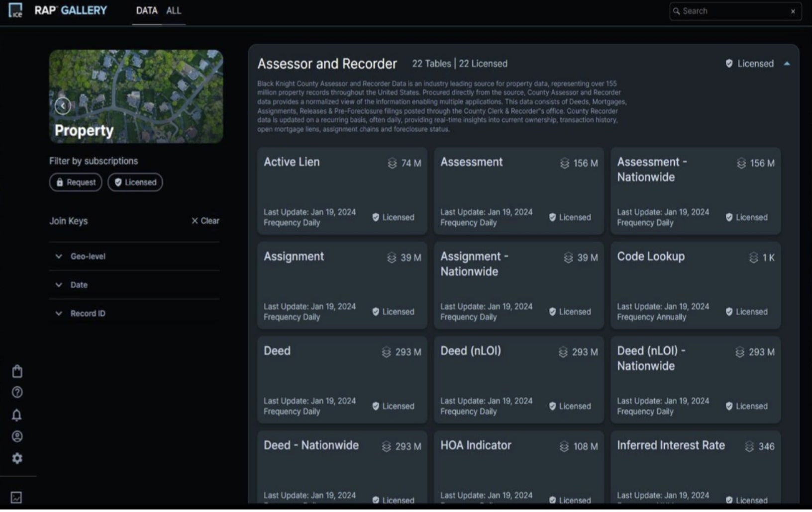The height and width of the screenshot is (512, 812).
Task: Click Licensed shield on Active Lien card
Action: tap(376, 217)
